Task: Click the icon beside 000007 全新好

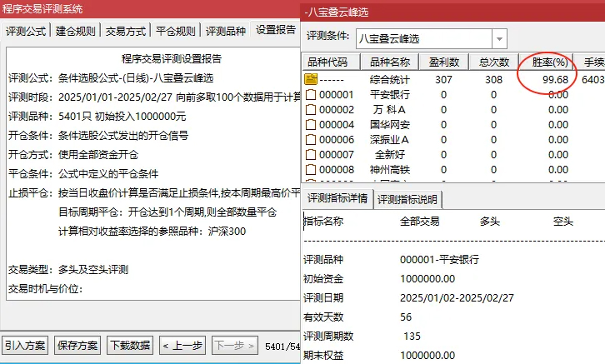Action: pos(311,155)
